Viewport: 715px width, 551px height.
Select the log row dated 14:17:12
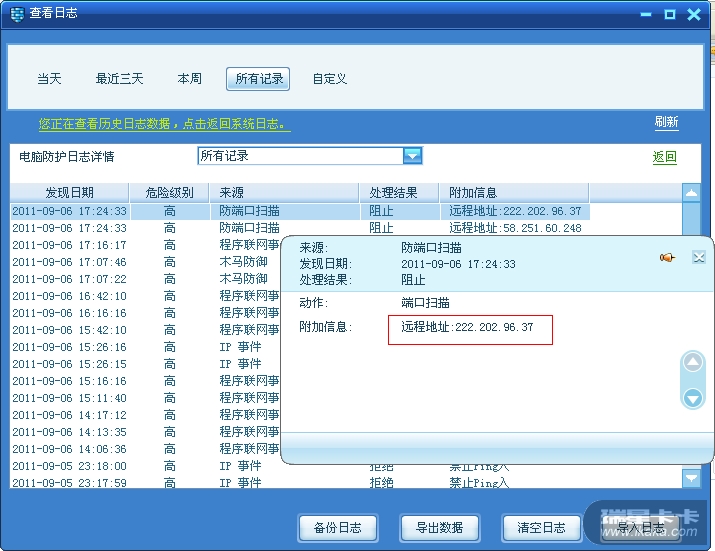[145, 415]
